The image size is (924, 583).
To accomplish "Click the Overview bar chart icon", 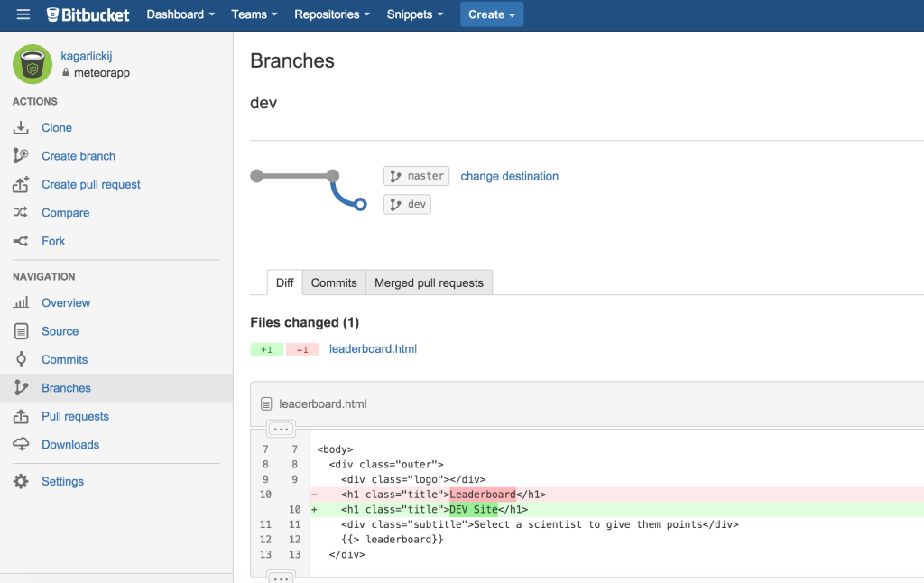I will point(22,303).
